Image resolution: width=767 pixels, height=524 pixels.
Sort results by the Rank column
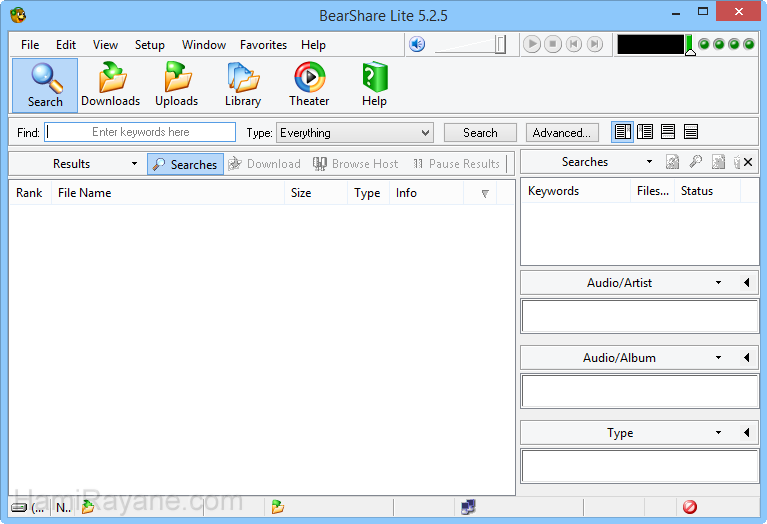pyautogui.click(x=29, y=193)
